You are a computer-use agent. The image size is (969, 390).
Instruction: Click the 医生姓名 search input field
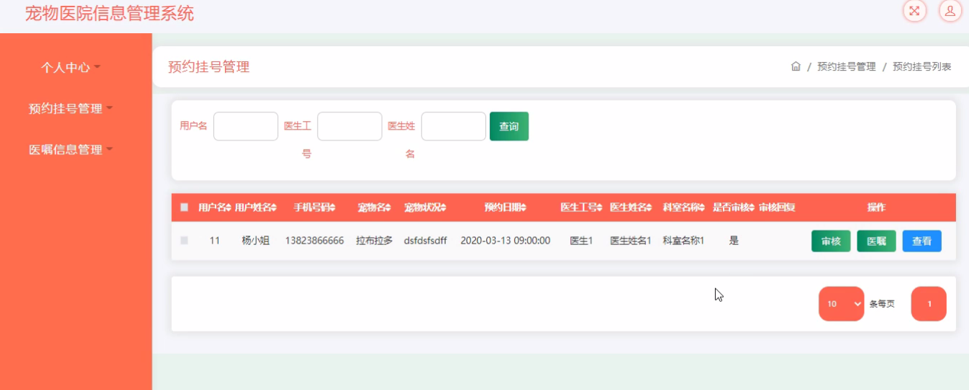click(454, 126)
